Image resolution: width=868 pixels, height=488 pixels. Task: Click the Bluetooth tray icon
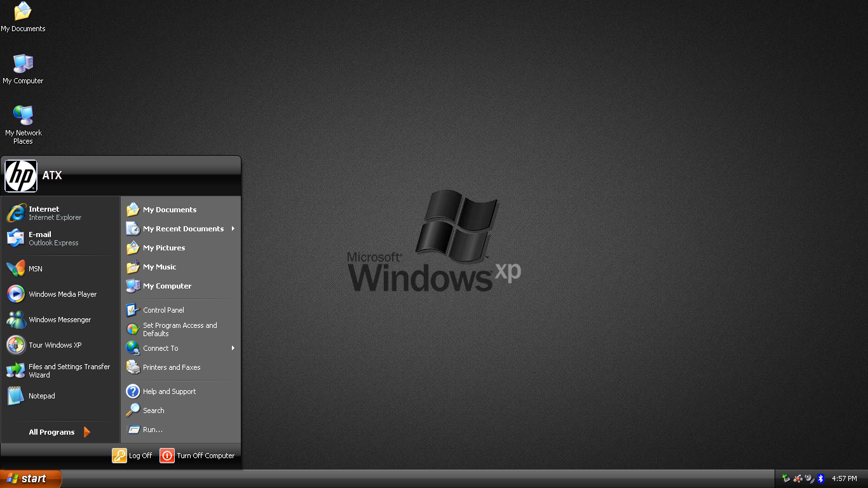tap(821, 478)
